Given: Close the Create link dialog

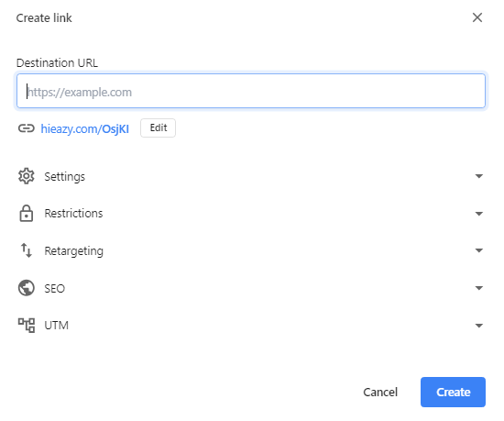Looking at the screenshot, I should pyautogui.click(x=477, y=17).
